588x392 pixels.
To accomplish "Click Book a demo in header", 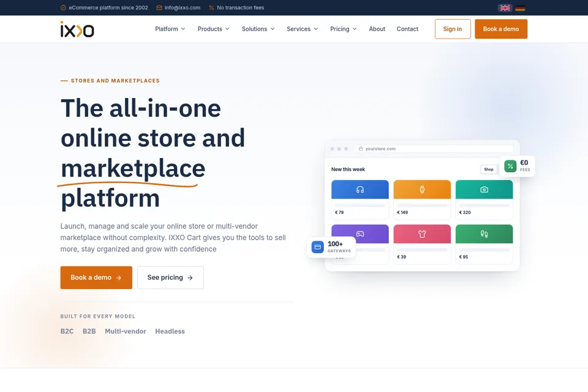I will click(501, 29).
